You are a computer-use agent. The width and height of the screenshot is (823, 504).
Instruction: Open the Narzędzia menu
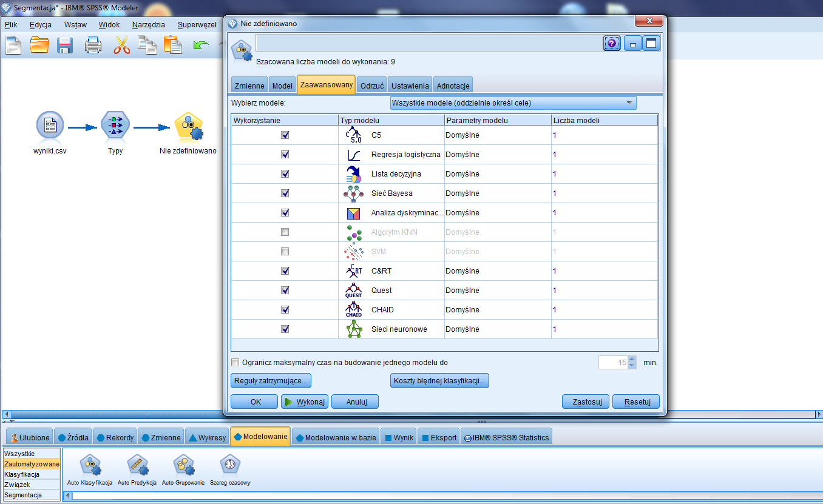click(148, 25)
